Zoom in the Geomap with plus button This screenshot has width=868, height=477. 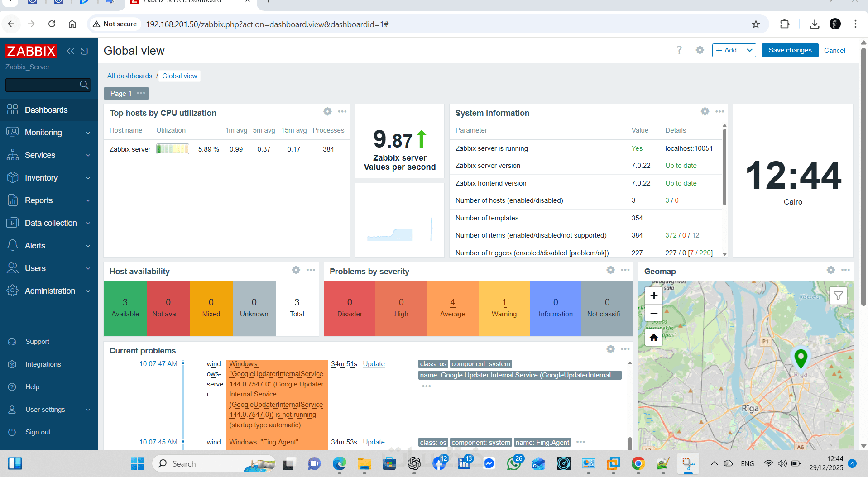coord(654,296)
